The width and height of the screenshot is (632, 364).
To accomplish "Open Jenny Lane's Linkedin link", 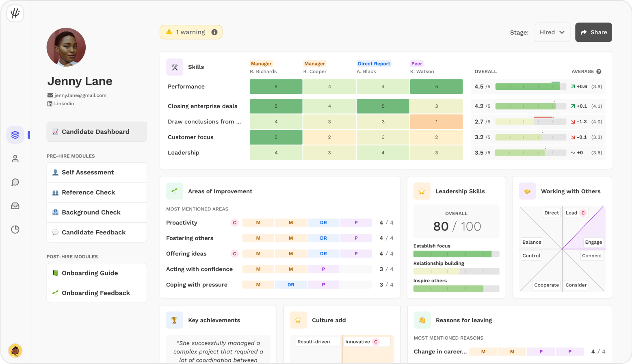I will pyautogui.click(x=61, y=103).
